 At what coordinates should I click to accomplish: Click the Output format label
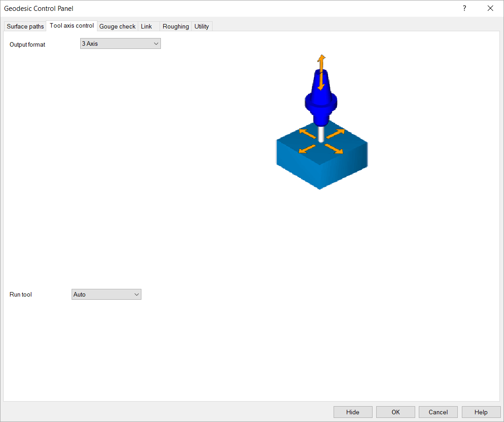pyautogui.click(x=28, y=44)
